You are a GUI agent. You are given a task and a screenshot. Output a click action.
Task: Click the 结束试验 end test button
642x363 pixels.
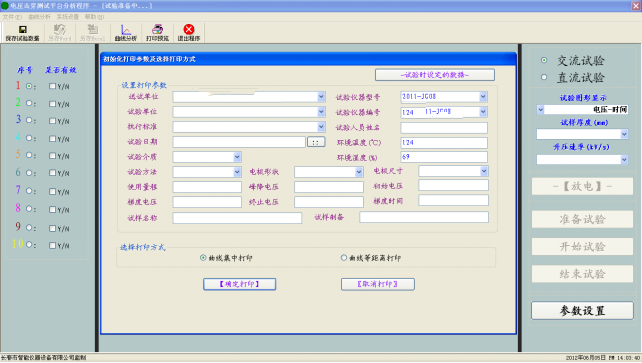pos(582,274)
